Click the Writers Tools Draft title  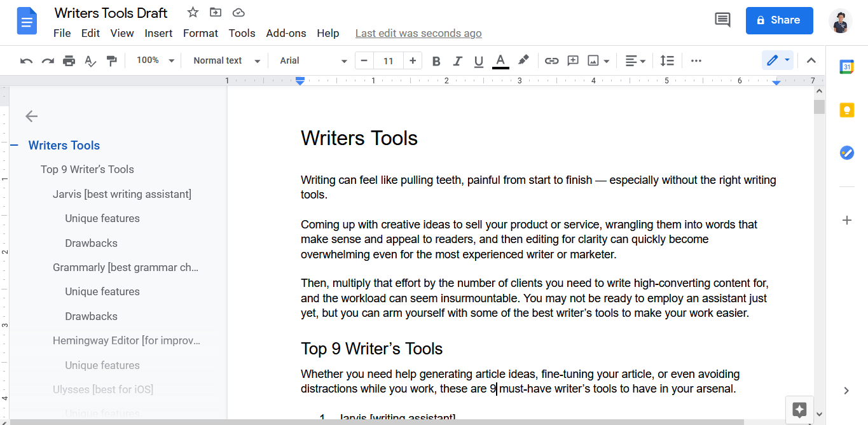tap(111, 13)
